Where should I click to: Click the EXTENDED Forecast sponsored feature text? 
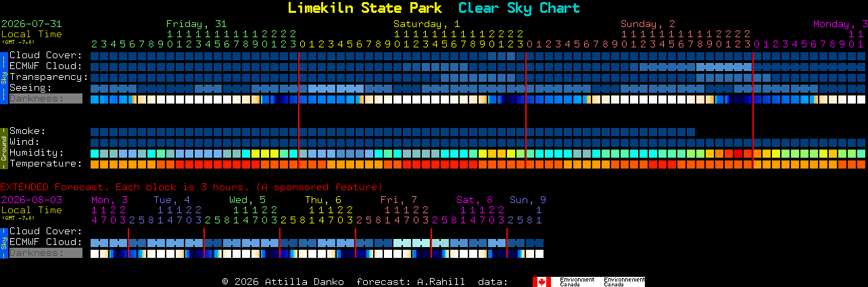coord(191,187)
